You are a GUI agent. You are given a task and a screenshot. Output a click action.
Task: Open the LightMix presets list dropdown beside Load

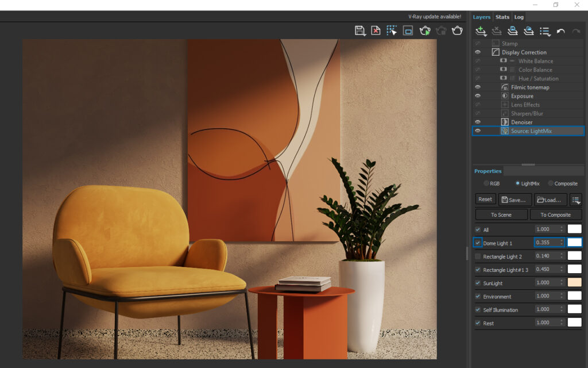point(576,200)
